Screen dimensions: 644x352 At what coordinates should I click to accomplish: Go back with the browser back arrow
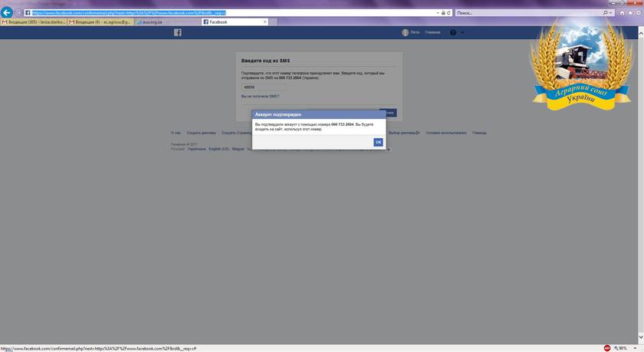tap(7, 12)
